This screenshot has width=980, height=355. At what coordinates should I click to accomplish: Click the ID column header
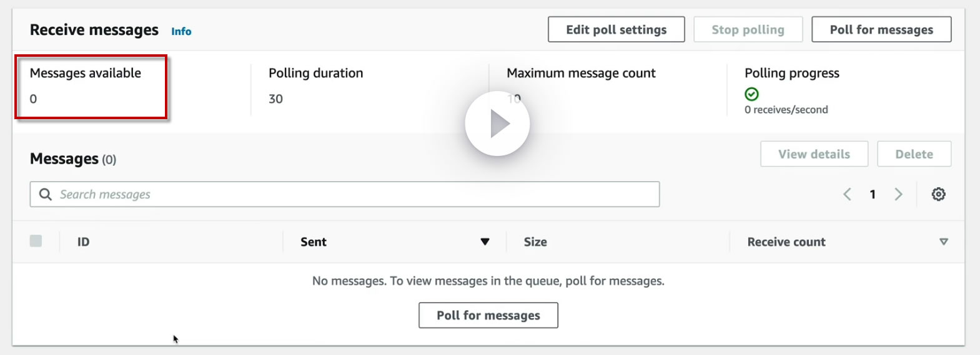(83, 242)
